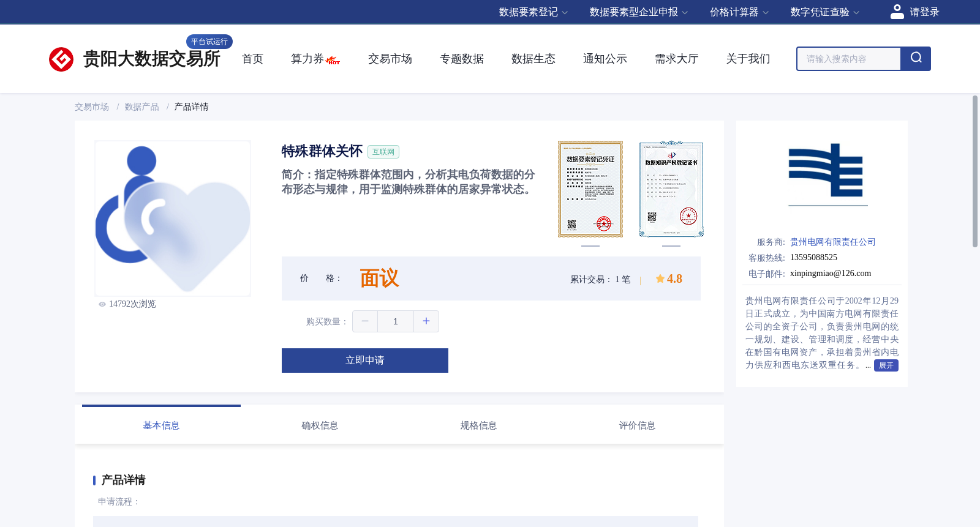The image size is (980, 527).
Task: Open the 数据要素型企业申报 dropdown
Action: point(639,12)
